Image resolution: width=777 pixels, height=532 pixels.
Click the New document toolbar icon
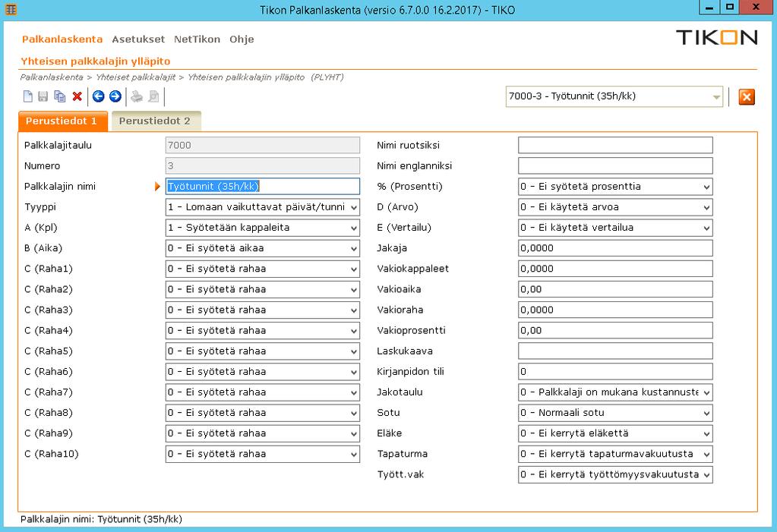coord(28,96)
